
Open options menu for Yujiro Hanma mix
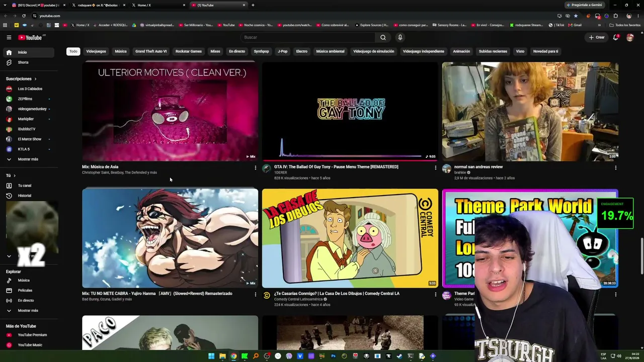255,295
